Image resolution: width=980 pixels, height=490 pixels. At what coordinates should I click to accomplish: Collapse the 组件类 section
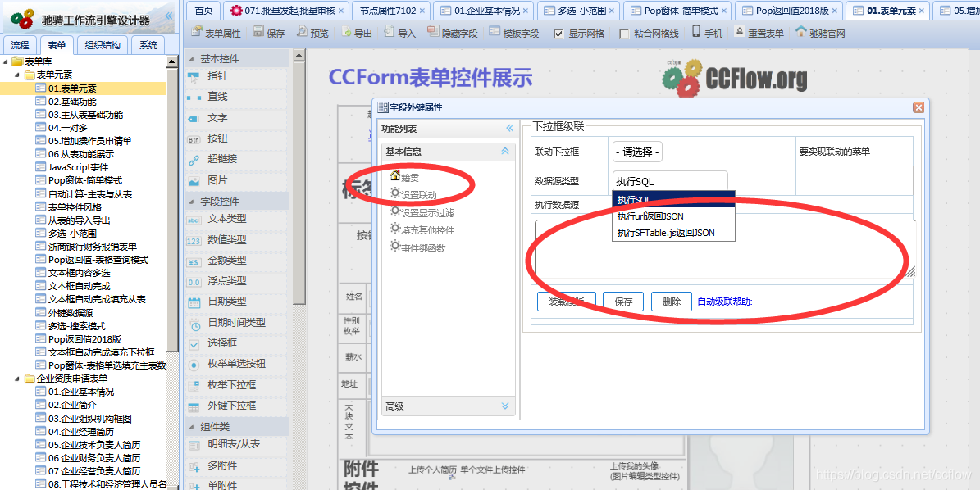191,427
